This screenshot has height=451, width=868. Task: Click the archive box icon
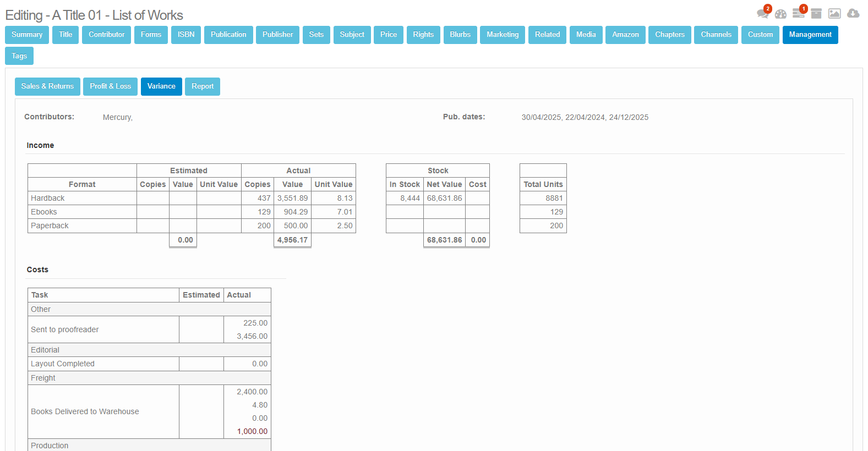(x=816, y=14)
